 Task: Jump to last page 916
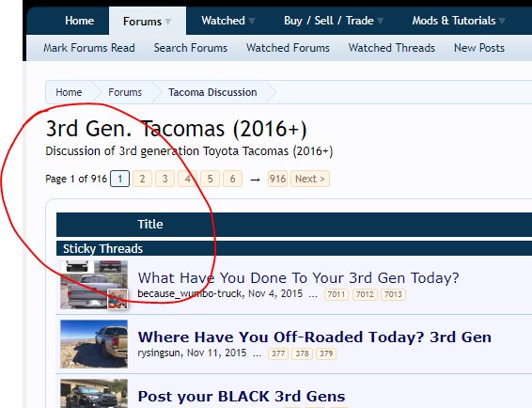[277, 179]
